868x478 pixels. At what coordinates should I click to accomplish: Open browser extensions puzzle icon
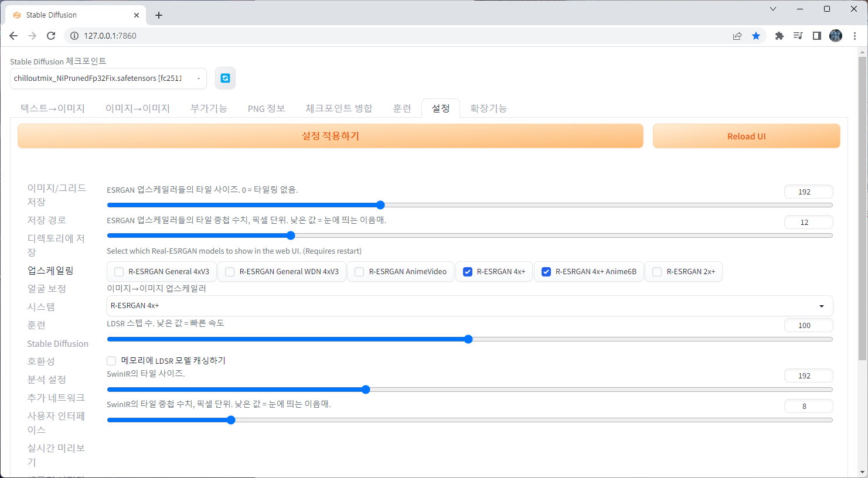(779, 36)
